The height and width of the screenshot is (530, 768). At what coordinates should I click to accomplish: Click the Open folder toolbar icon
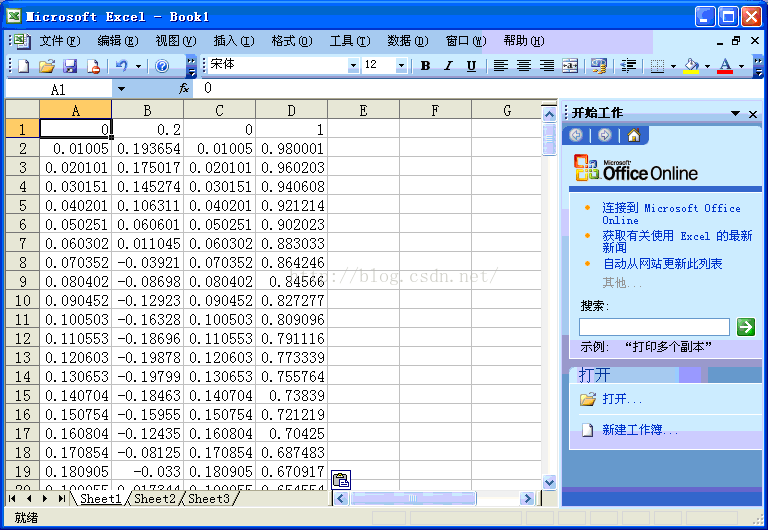(47, 66)
